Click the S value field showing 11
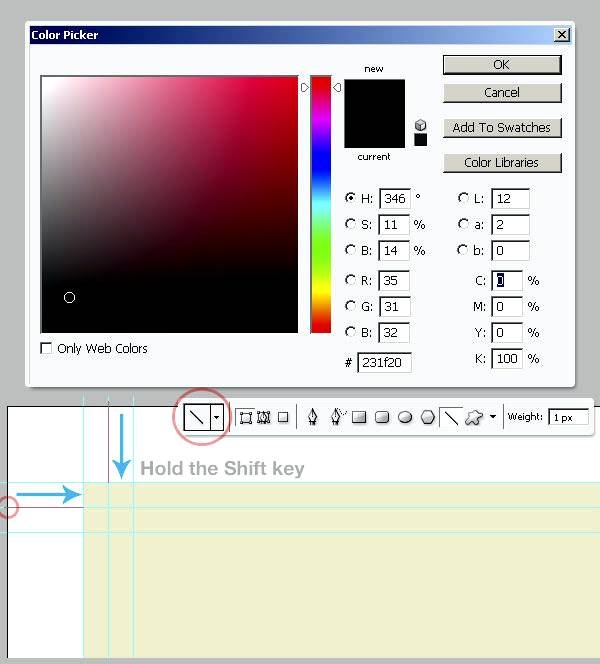 (x=394, y=224)
